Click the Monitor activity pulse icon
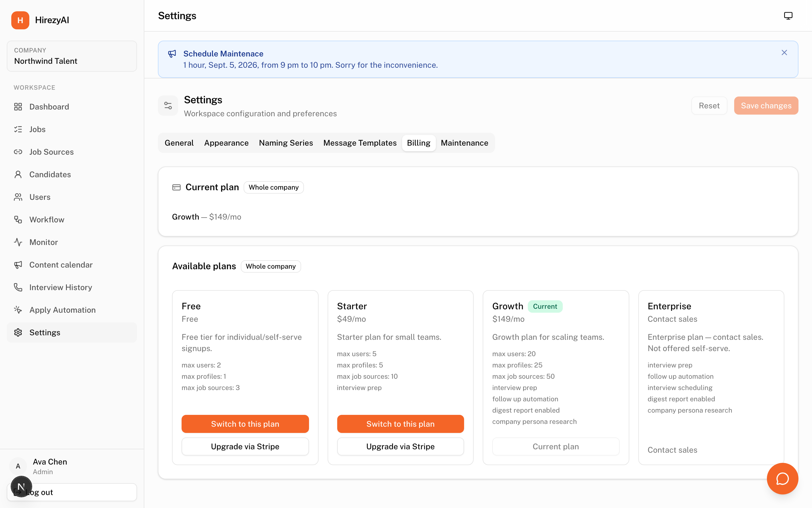 pos(18,242)
